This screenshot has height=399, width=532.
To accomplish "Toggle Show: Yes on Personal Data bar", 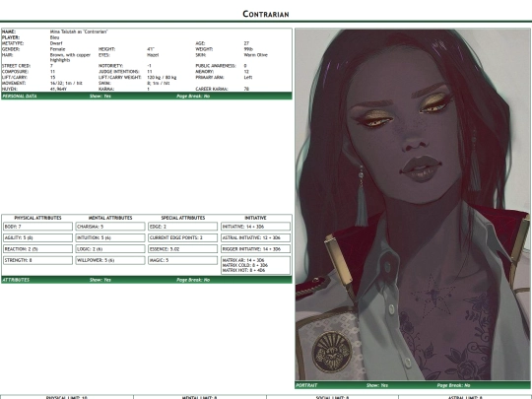I will (x=100, y=96).
